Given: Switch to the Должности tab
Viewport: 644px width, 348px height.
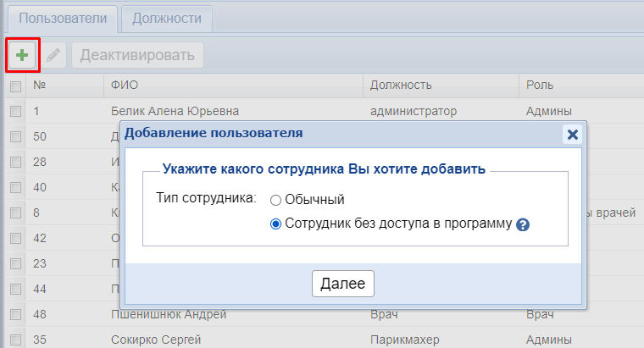Looking at the screenshot, I should [166, 17].
